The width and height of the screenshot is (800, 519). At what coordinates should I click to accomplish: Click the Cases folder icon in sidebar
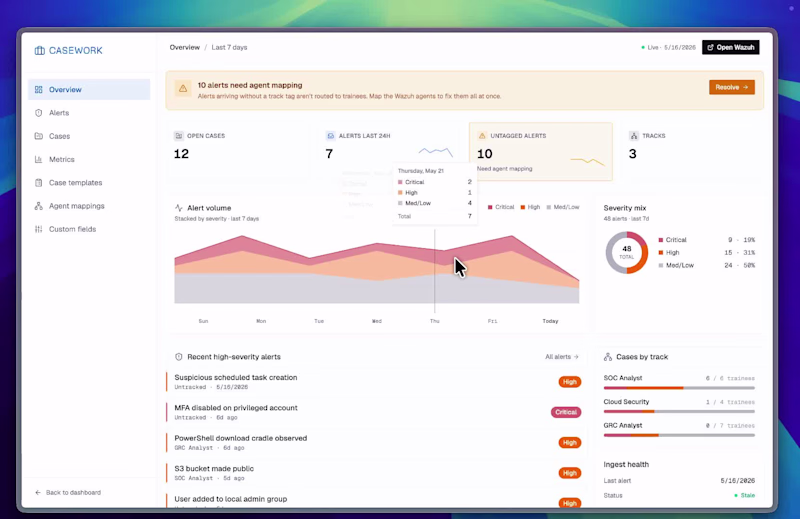tap(39, 136)
